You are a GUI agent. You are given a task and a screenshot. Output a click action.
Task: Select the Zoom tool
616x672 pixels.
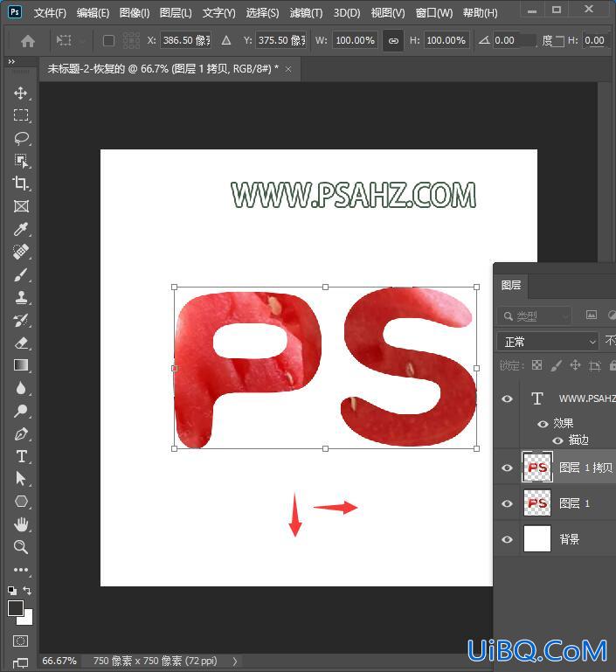click(21, 547)
